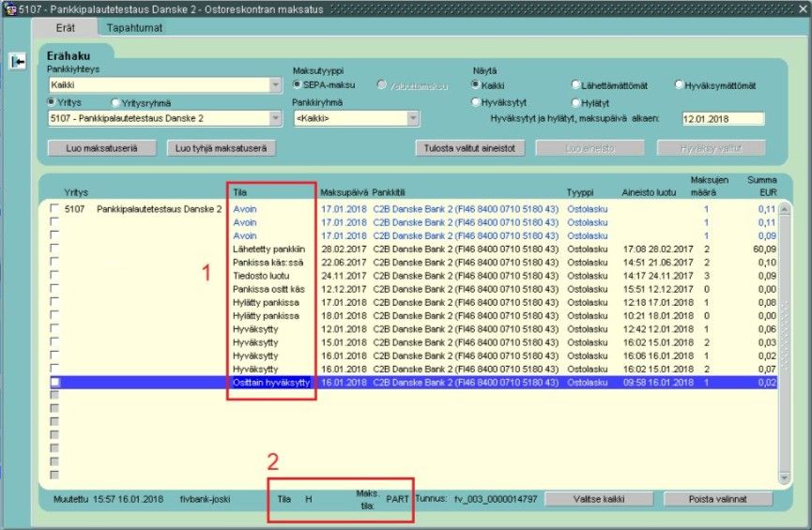Click the Tiedosto luotu status cell
Image resolution: width=812 pixels, height=530 pixels.
tap(261, 277)
